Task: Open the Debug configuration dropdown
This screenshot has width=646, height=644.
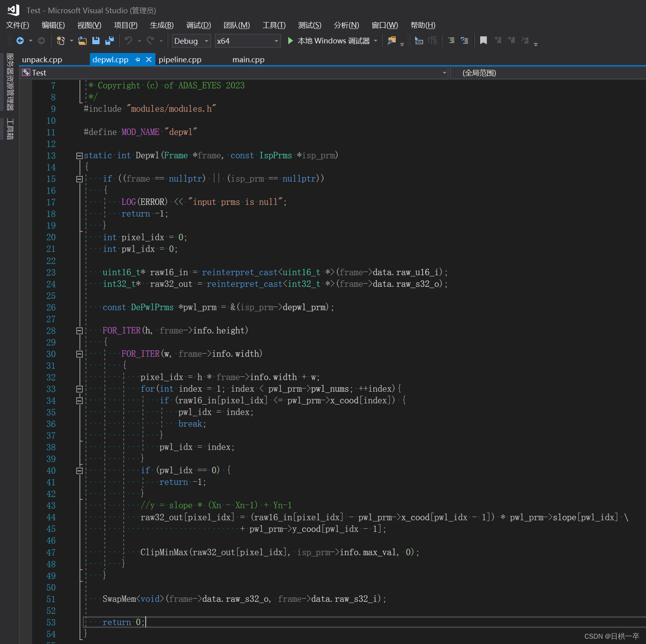Action: coord(206,41)
